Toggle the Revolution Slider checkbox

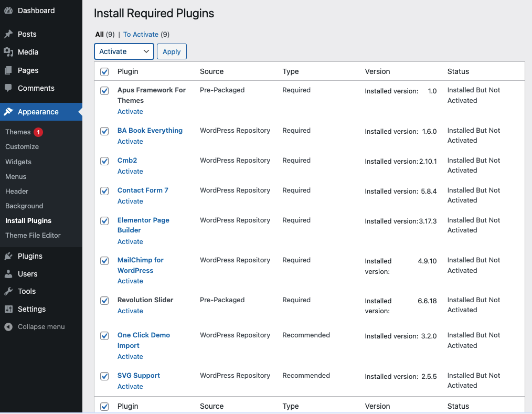click(104, 301)
